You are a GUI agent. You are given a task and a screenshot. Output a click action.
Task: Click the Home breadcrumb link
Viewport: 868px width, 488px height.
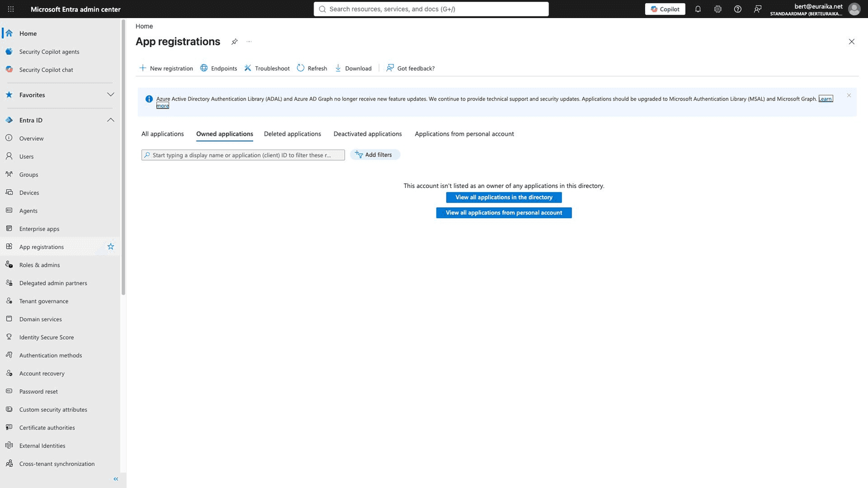144,27
